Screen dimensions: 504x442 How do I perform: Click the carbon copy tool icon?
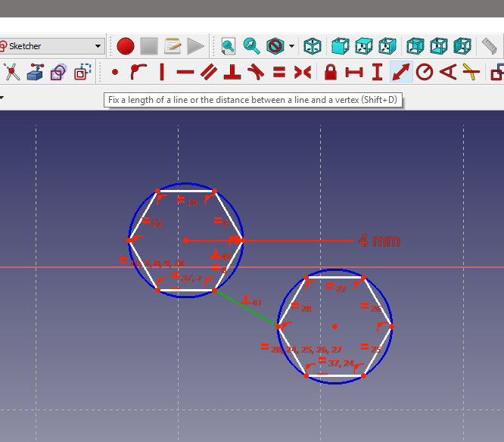click(x=58, y=72)
